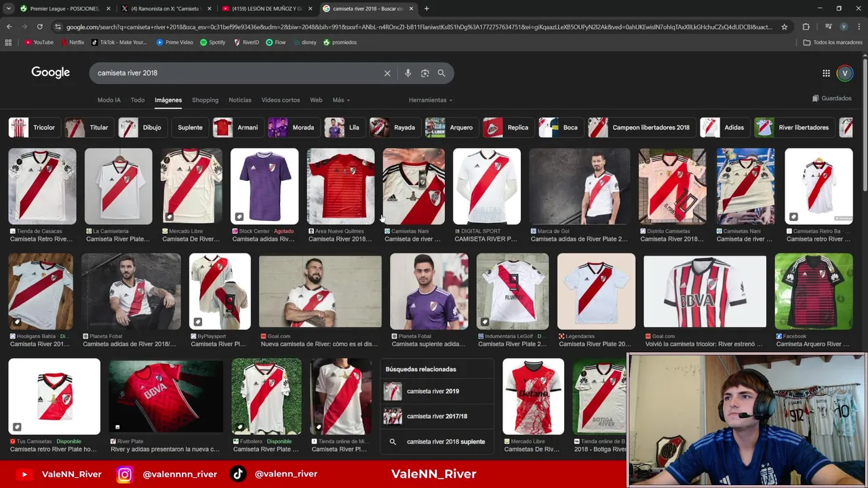Filter images by the Boca chip
Screen dimensions: 868x488
561,127
